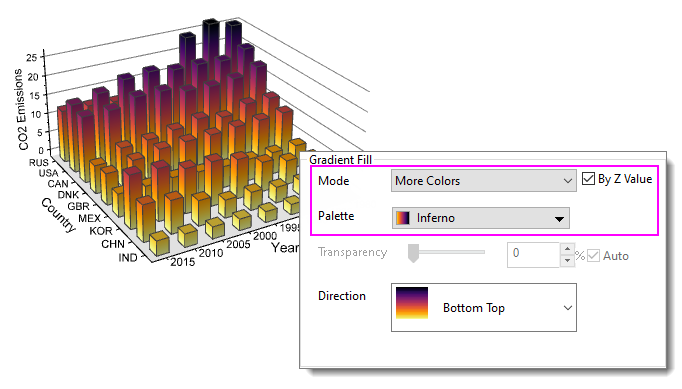Click the Bottom Top gradient preview thumbnail

(412, 303)
